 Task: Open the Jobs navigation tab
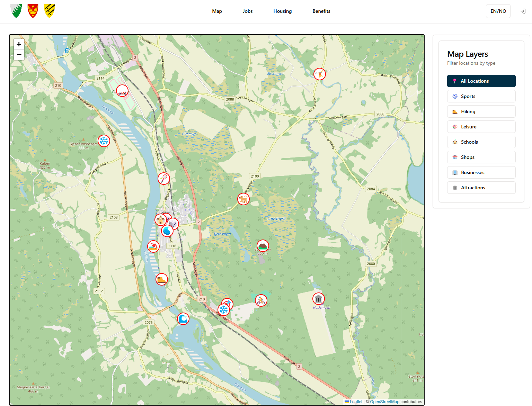247,11
